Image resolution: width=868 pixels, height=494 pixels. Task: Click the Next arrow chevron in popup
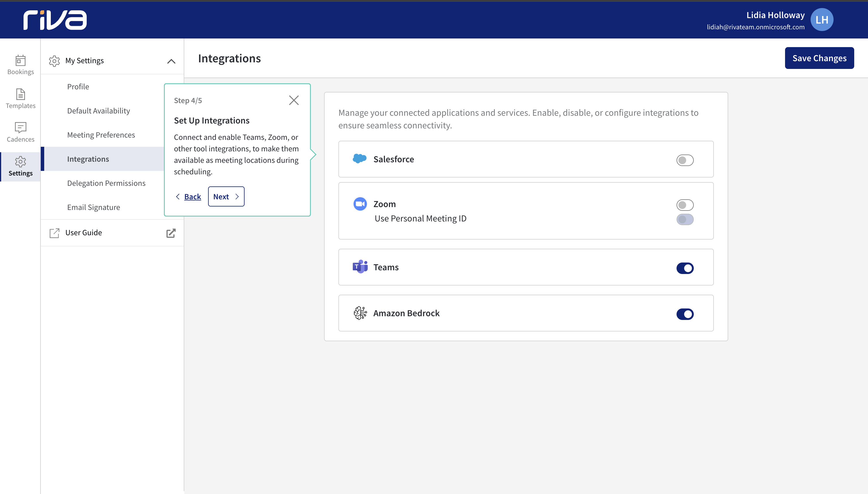pos(237,196)
